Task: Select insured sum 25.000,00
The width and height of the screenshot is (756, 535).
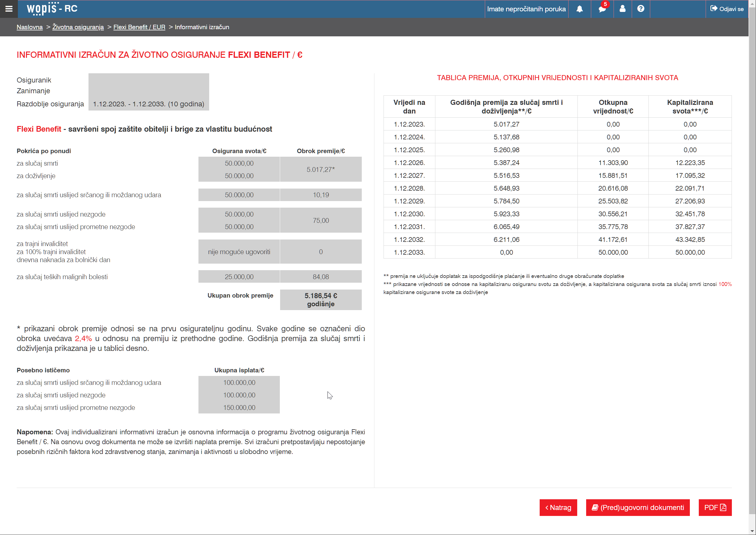Action: (239, 277)
